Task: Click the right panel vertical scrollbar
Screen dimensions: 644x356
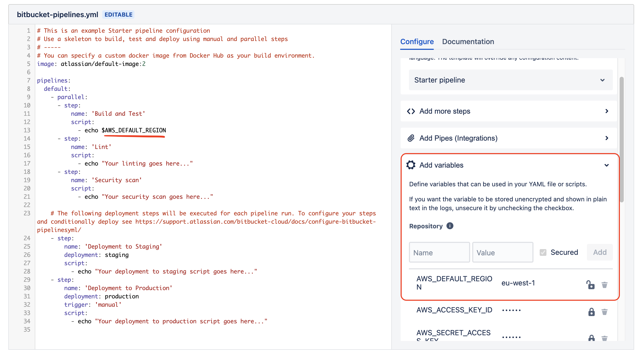Action: coord(621,139)
